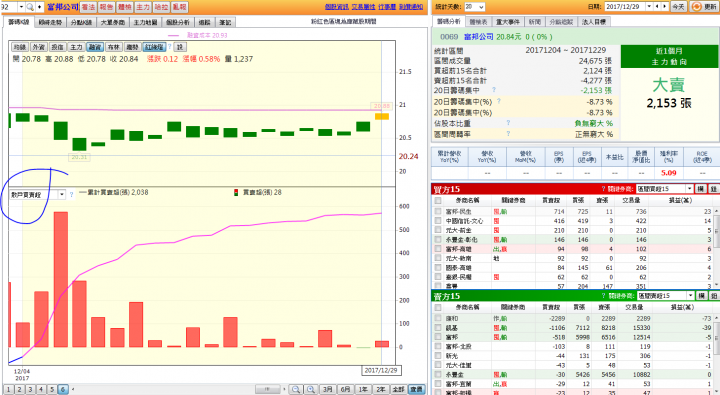Switch to the 即時走勢 tab
This screenshot has height=395, width=720.
[x=50, y=22]
